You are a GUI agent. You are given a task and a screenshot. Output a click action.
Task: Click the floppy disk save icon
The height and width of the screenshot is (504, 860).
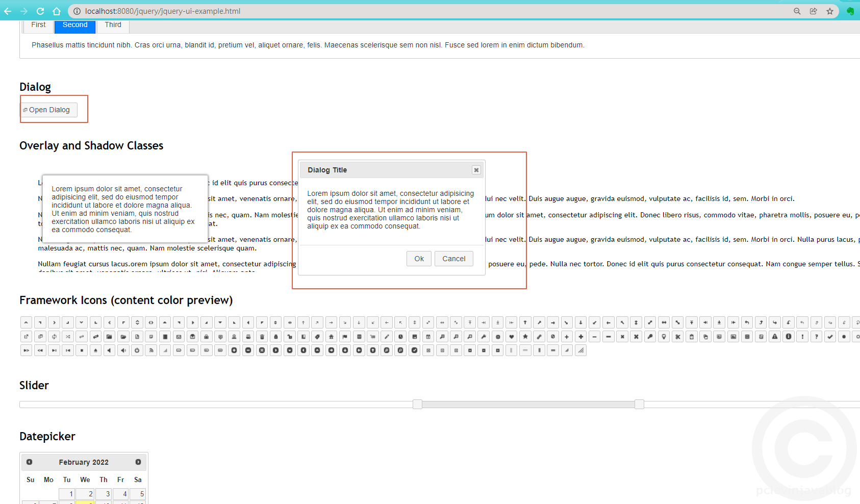pyautogui.click(x=415, y=337)
